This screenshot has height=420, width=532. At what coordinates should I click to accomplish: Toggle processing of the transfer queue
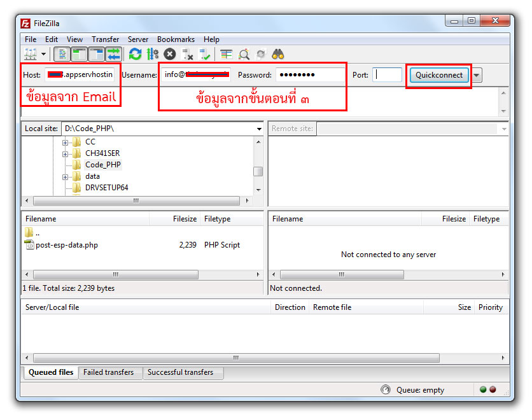153,54
